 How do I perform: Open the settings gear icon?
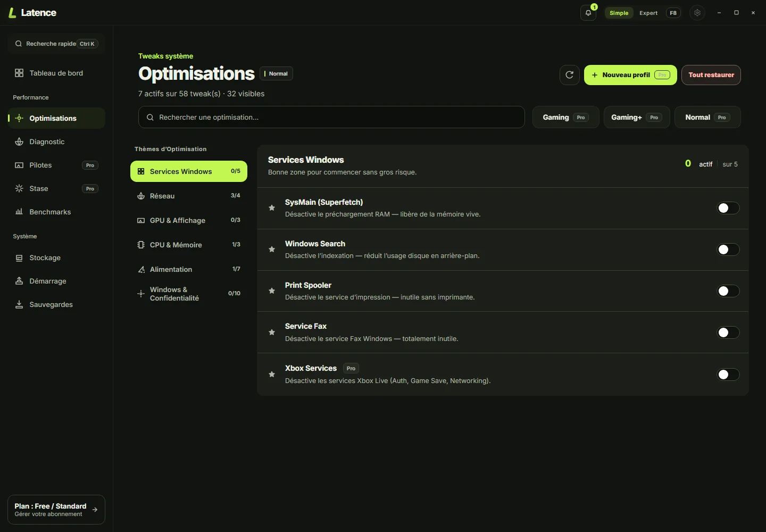click(x=697, y=13)
